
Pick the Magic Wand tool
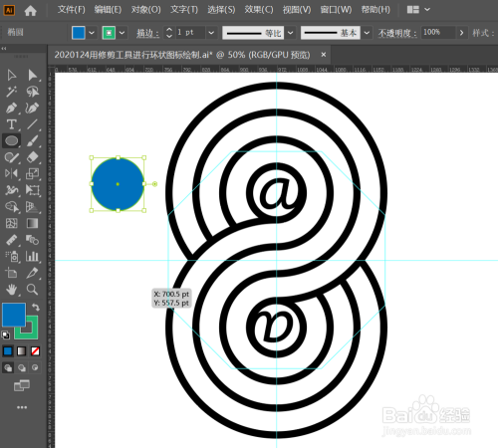(x=12, y=92)
